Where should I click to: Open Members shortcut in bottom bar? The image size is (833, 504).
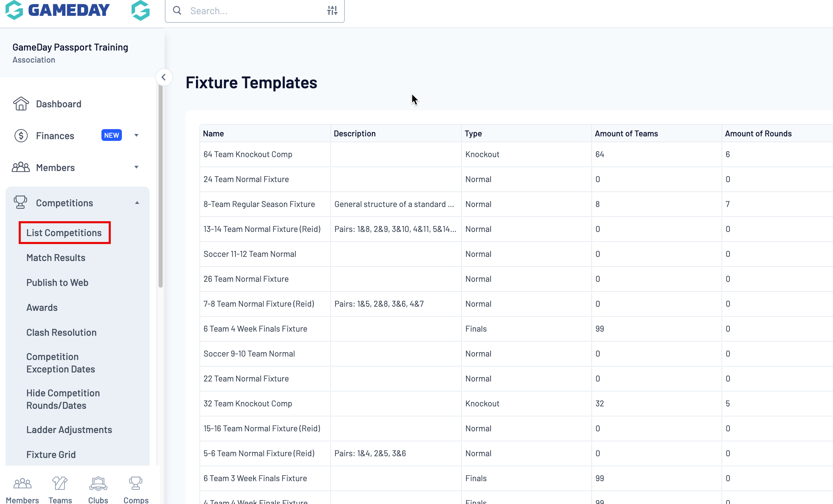point(23,490)
